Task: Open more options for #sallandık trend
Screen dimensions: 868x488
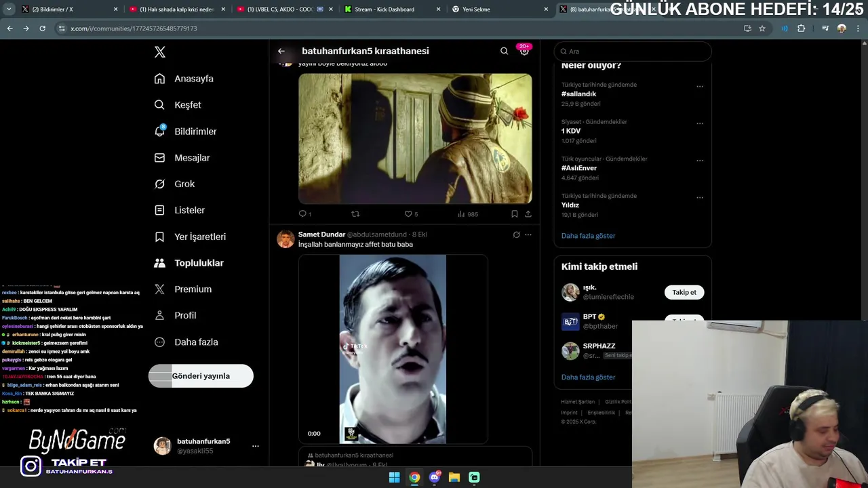Action: [700, 86]
